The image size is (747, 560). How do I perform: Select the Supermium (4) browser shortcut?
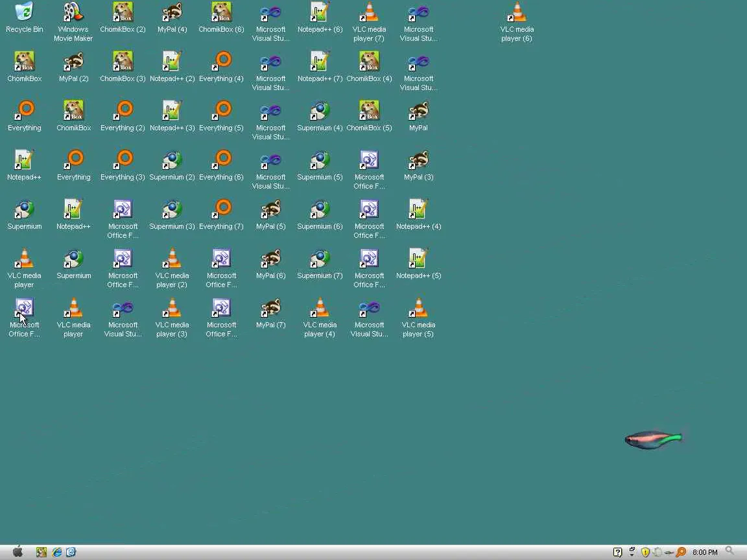320,116
